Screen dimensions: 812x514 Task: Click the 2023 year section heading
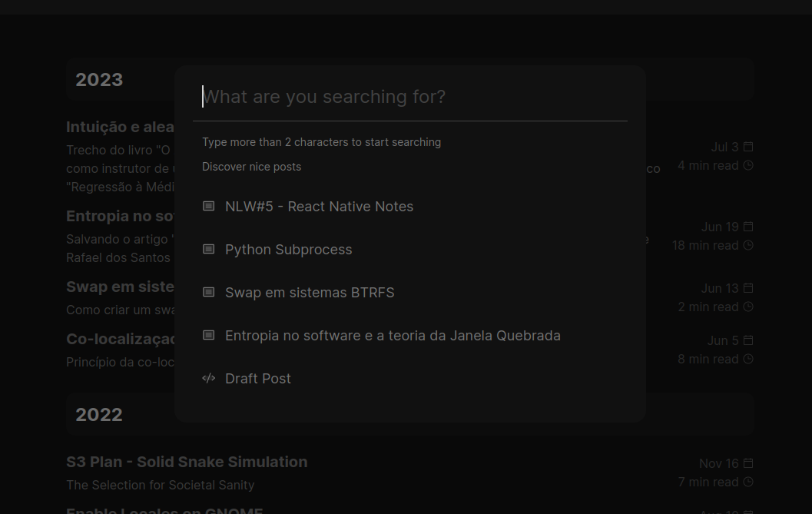[x=99, y=80]
